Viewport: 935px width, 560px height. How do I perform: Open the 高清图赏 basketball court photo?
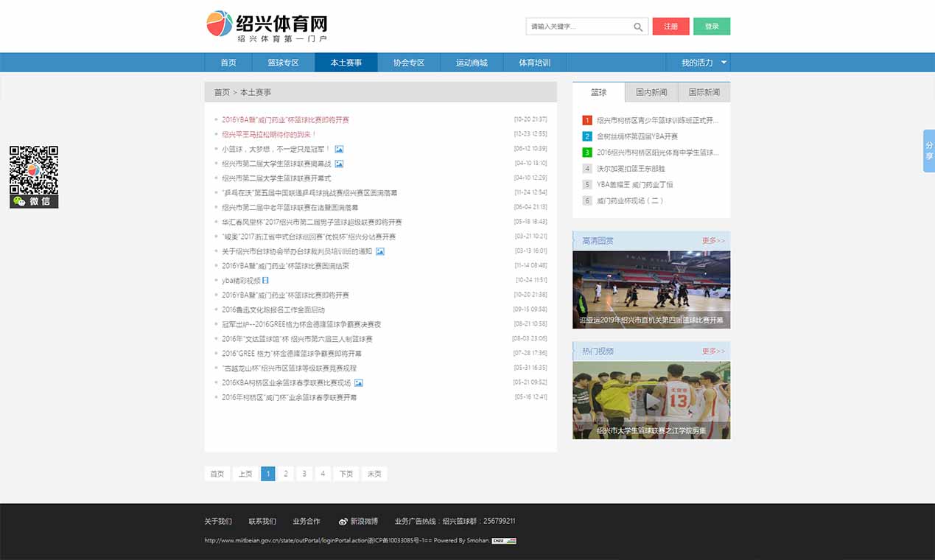click(x=651, y=290)
